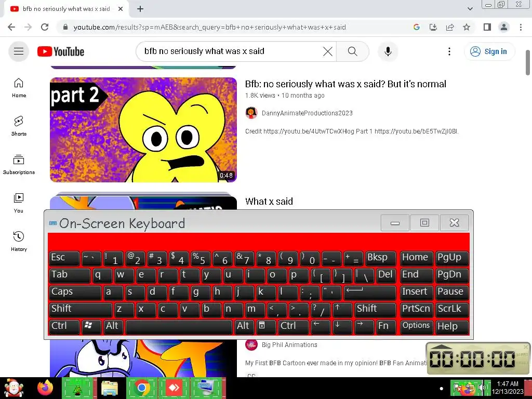This screenshot has width=532, height=399.
Task: Click the install/download icon in address bar
Action: [433, 27]
